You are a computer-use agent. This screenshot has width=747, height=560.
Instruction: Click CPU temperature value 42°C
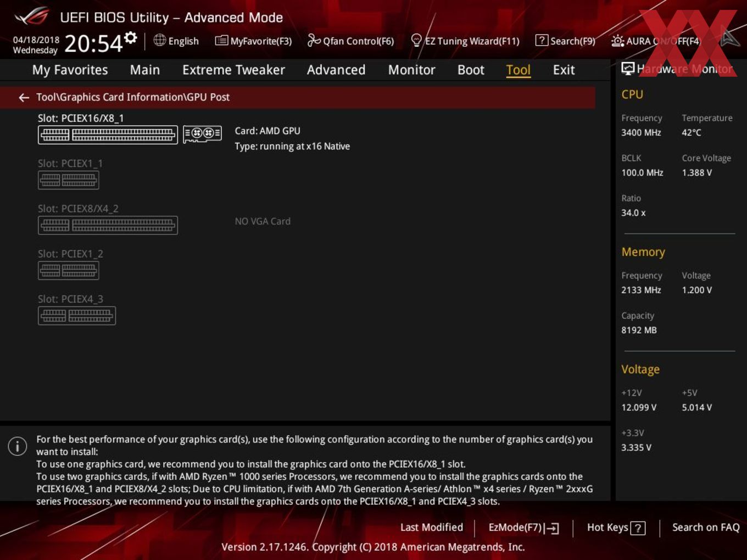692,132
